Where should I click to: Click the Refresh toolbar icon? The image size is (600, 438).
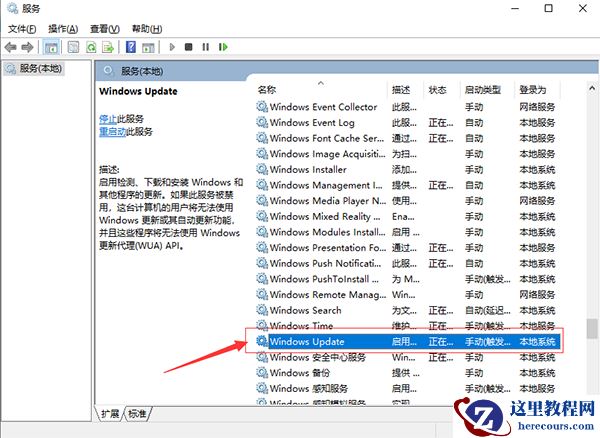point(91,47)
